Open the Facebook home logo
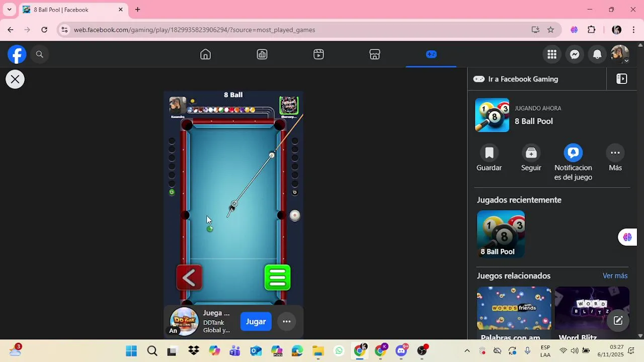The width and height of the screenshot is (644, 362). [17, 54]
